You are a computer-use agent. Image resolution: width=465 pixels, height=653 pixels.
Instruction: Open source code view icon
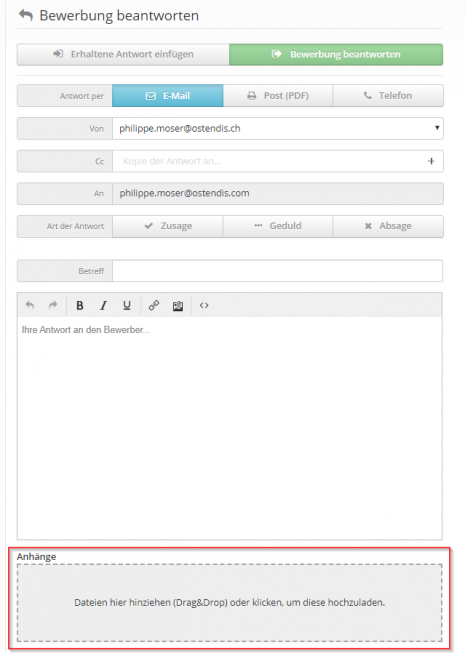pyautogui.click(x=204, y=305)
